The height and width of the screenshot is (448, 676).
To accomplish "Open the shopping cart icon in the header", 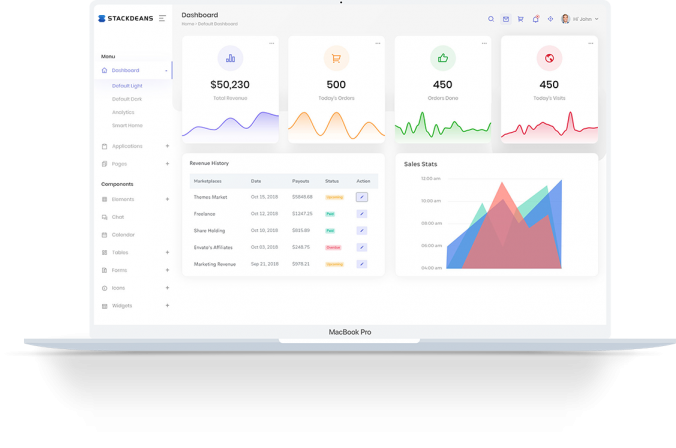I will click(520, 19).
